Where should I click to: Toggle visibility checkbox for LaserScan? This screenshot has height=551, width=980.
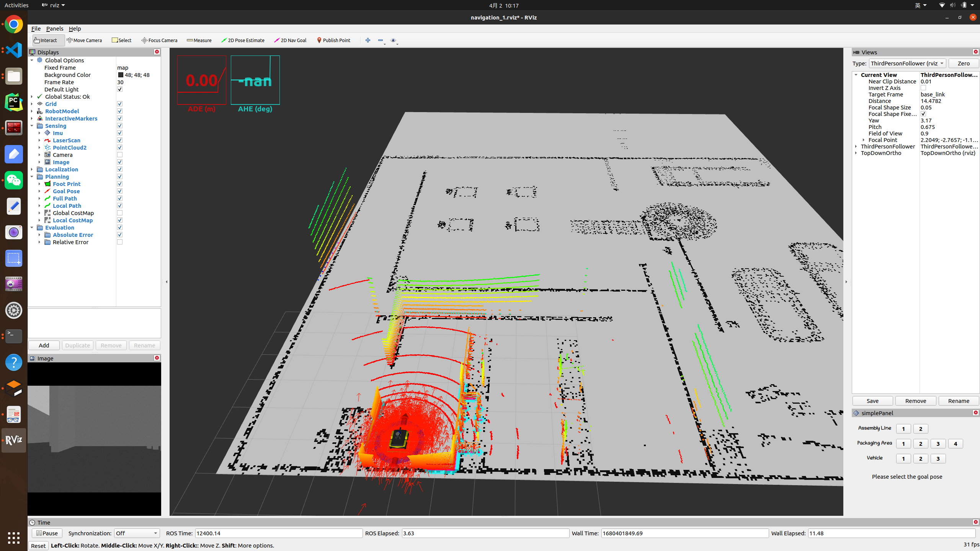120,140
